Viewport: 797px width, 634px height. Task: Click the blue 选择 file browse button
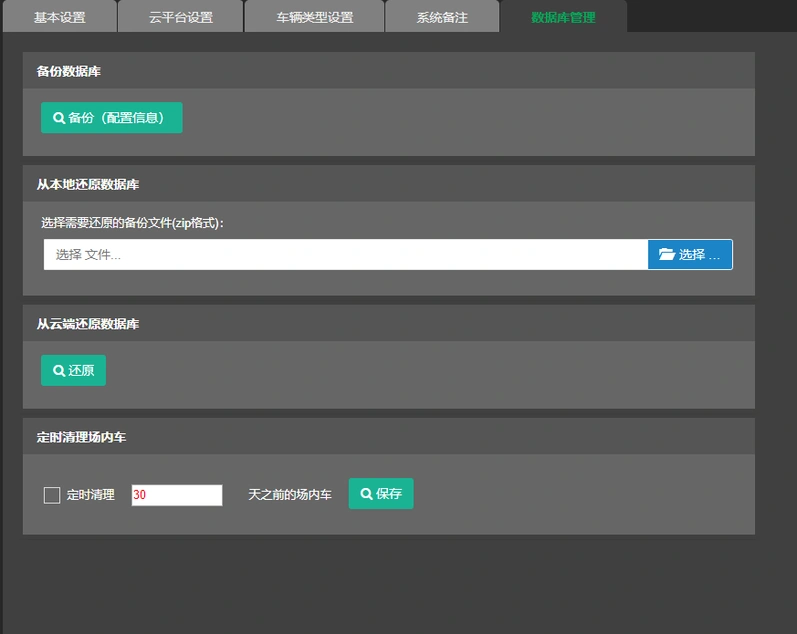point(690,254)
